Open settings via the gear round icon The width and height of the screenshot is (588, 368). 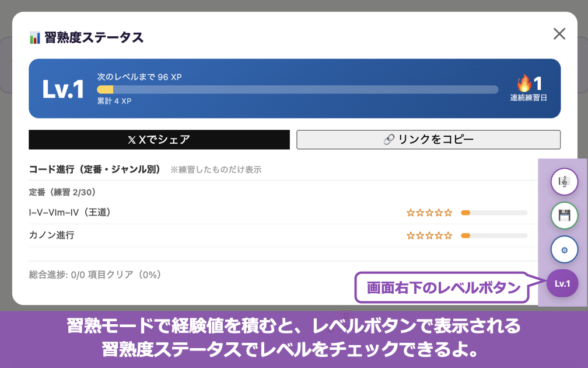pyautogui.click(x=564, y=250)
